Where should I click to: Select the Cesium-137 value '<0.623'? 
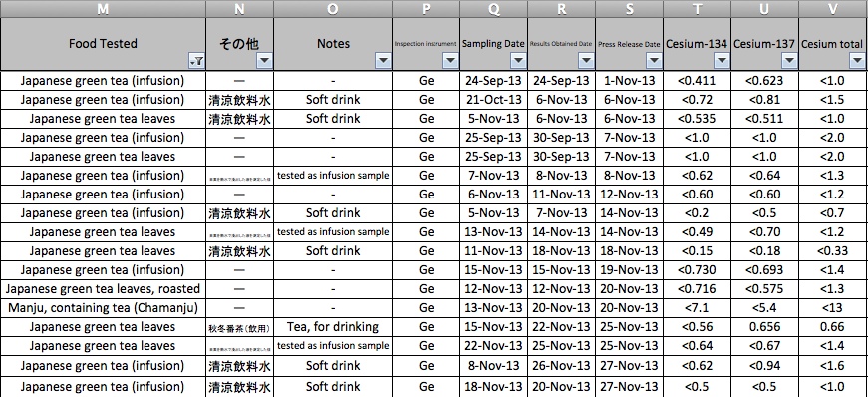tap(764, 81)
